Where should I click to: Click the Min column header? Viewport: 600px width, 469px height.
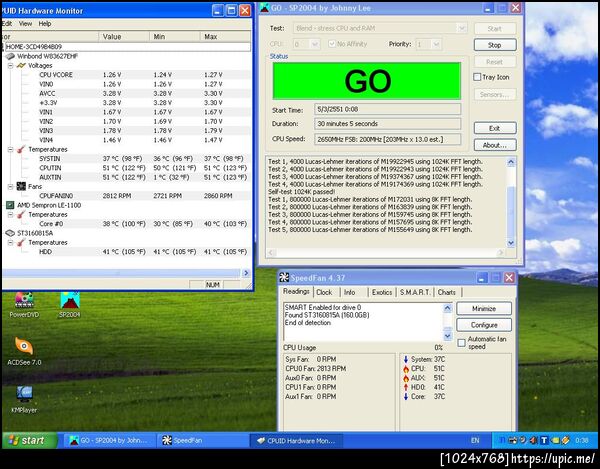(x=174, y=37)
